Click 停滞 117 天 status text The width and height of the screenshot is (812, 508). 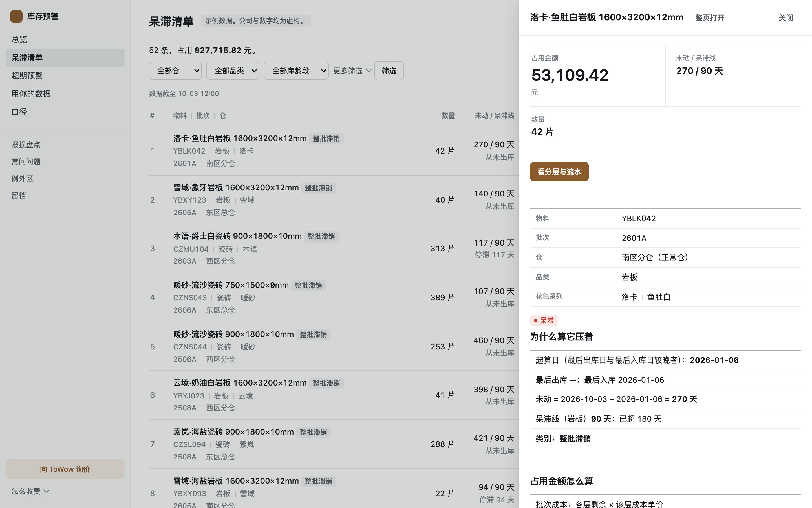494,255
